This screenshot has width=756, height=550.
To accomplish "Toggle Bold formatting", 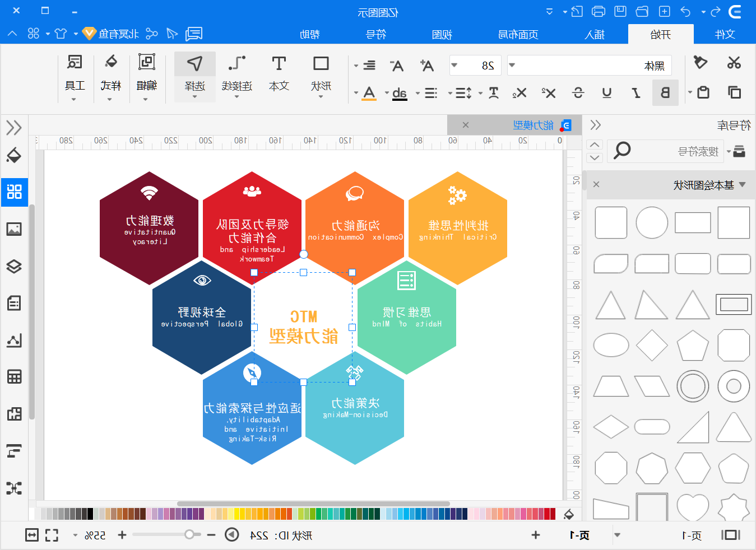I will point(665,92).
